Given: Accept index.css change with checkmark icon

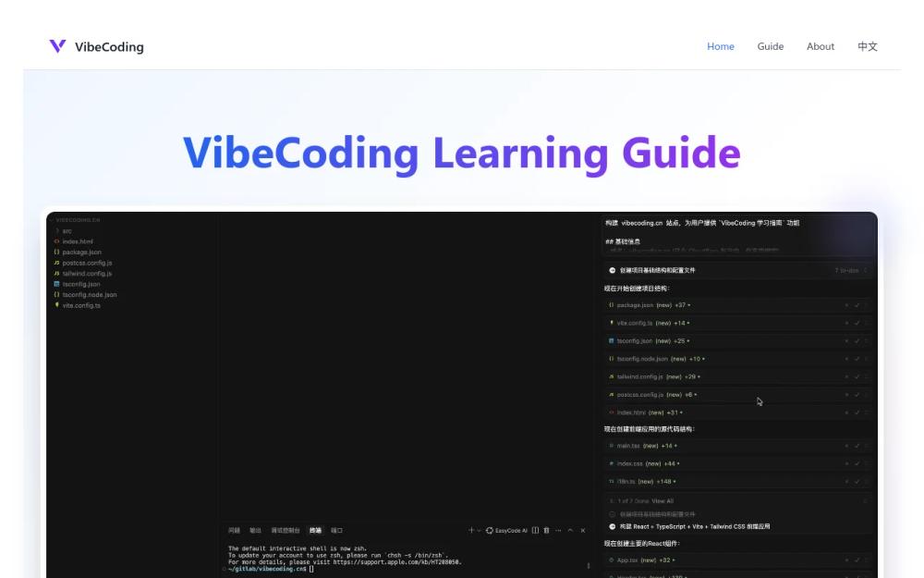Looking at the screenshot, I should click(857, 463).
